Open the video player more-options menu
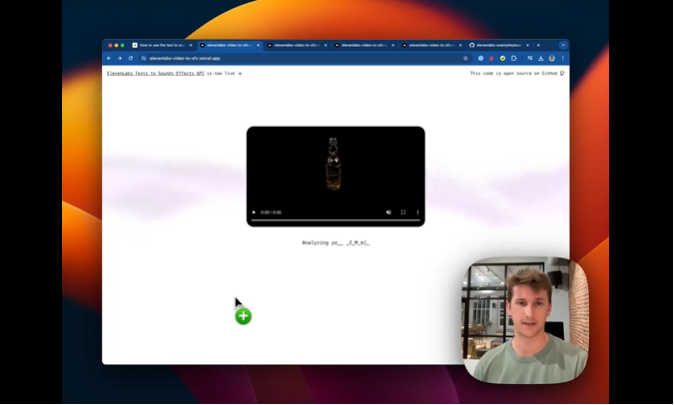Viewport: 674px width, 405px height. coord(417,212)
